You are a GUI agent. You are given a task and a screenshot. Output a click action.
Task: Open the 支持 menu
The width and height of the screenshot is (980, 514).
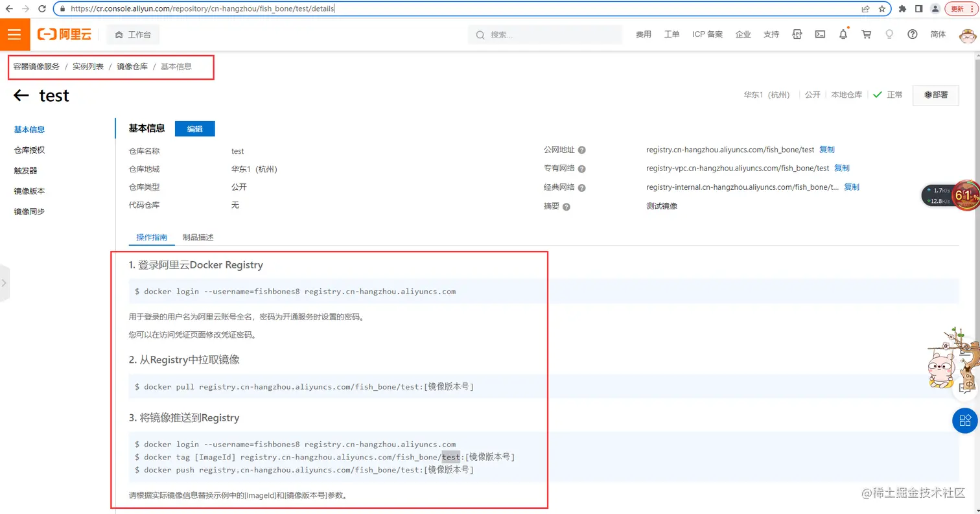point(771,34)
